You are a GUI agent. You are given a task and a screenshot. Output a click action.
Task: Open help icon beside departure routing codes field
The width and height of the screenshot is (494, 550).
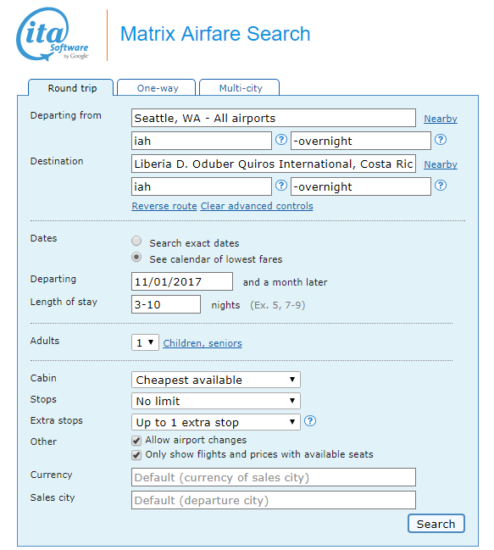click(281, 140)
